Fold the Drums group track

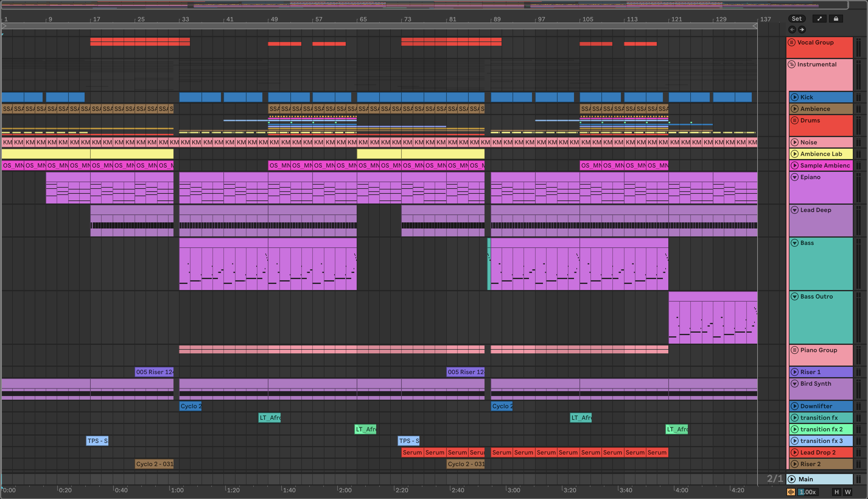point(794,120)
